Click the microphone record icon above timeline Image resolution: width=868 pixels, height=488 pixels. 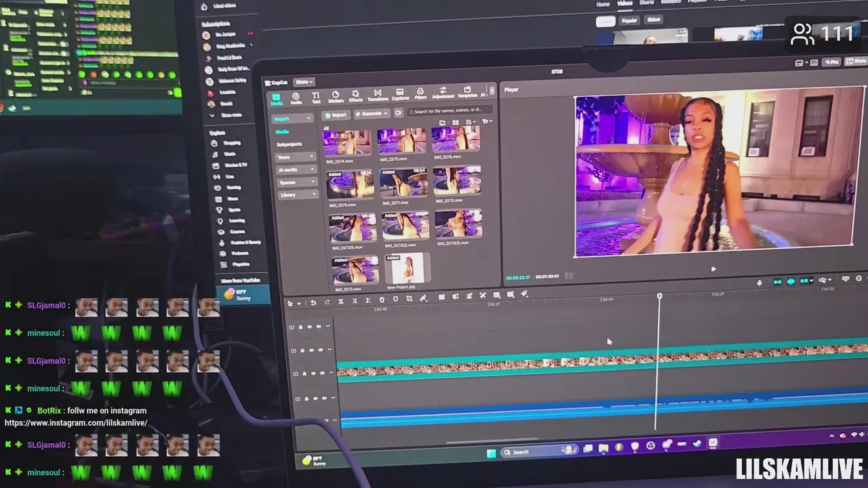[x=759, y=283]
